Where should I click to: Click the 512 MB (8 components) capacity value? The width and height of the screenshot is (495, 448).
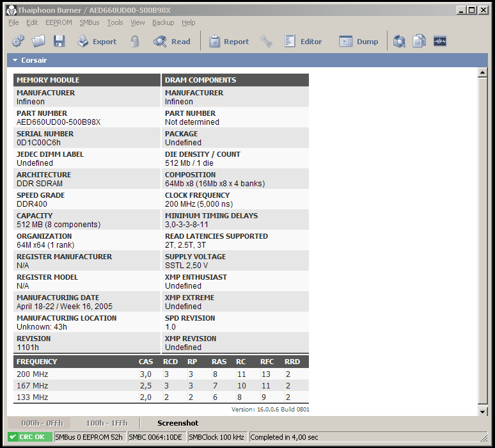tap(59, 225)
